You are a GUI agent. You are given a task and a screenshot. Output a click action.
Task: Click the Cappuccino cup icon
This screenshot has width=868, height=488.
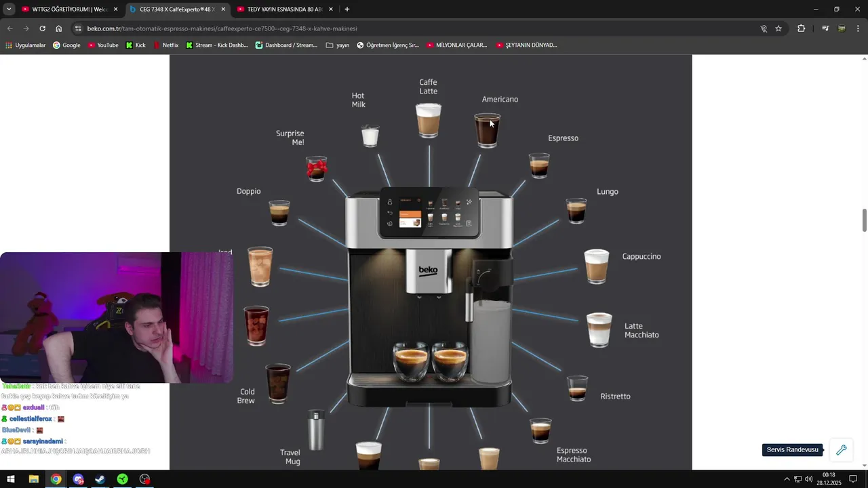[597, 266]
